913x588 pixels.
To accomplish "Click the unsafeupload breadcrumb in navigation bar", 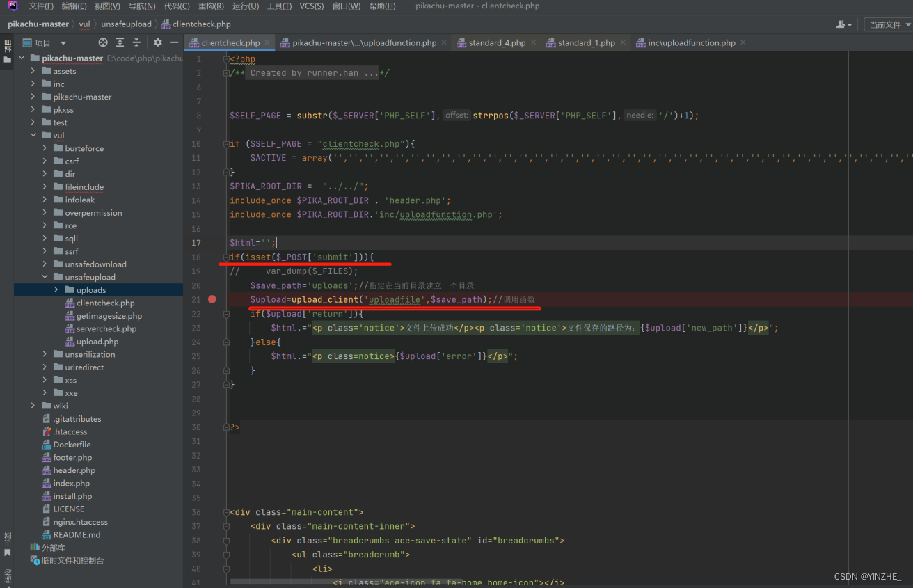I will click(126, 24).
